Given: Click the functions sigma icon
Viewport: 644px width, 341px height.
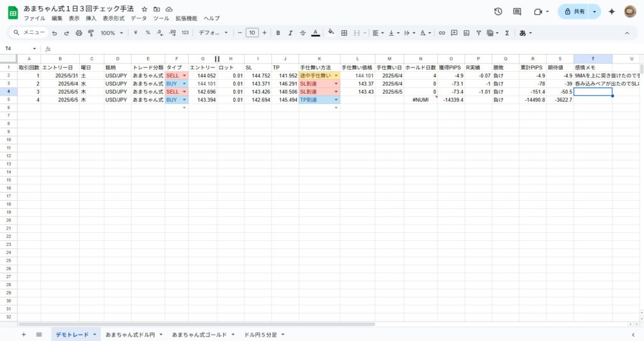Looking at the screenshot, I should point(507,33).
